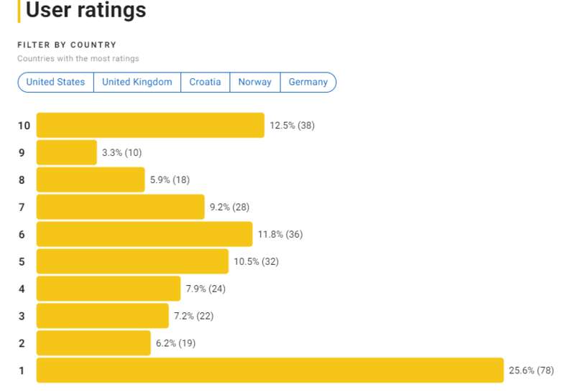
Task: Click the User ratings heading
Action: (x=86, y=9)
